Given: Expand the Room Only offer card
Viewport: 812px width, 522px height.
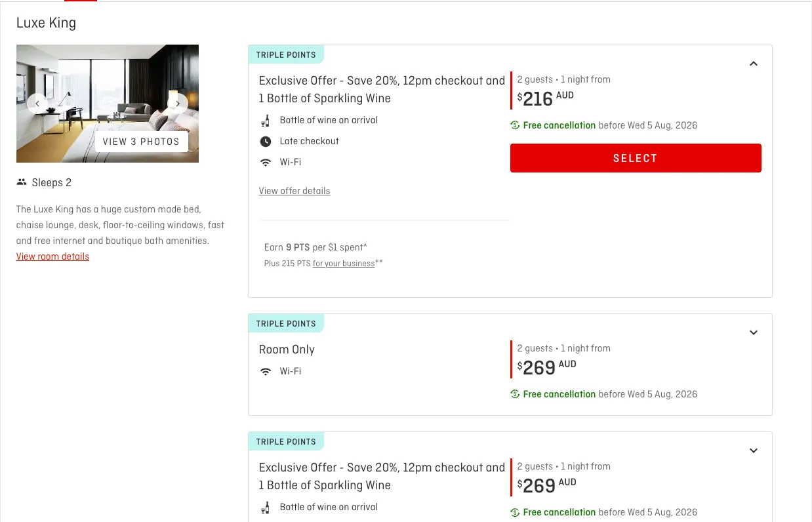Looking at the screenshot, I should tap(754, 332).
